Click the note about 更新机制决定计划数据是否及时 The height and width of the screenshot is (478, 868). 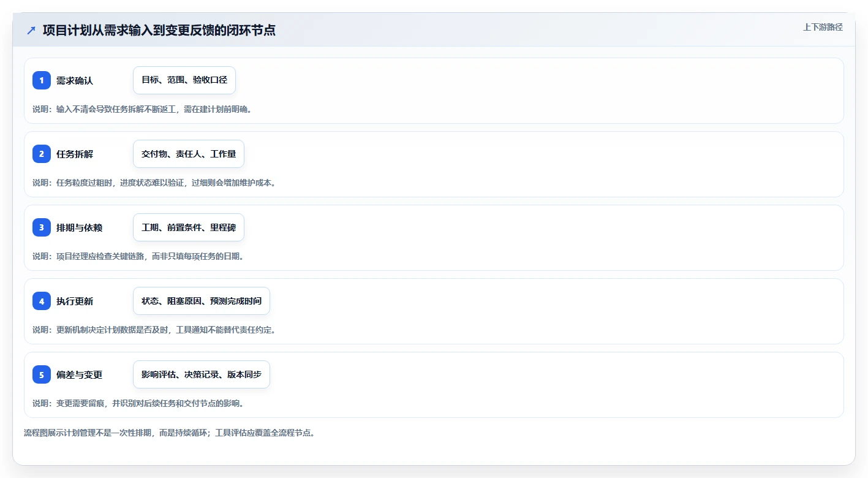154,330
